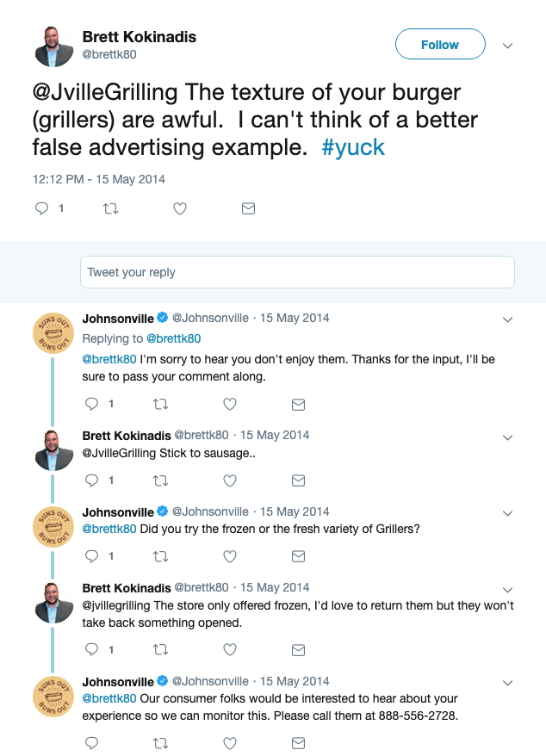Screen dimensions: 546x756
Task: Retweet the 'Stick to sausage' reply
Action: pos(161,480)
